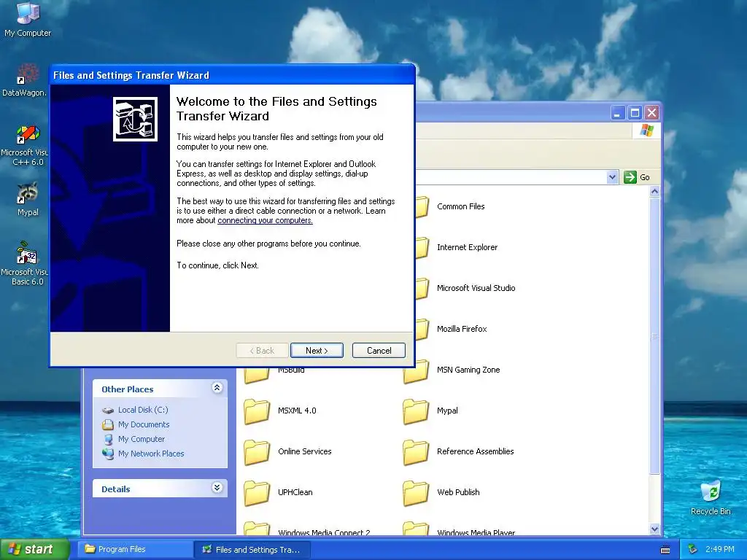Image resolution: width=747 pixels, height=560 pixels.
Task: Click the Next button in wizard
Action: pos(317,351)
